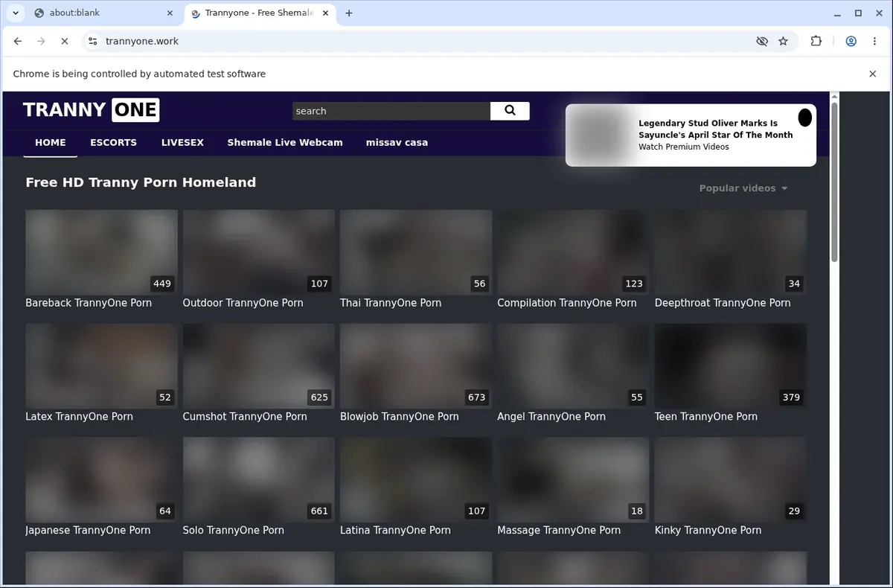Click the 123 video count badge

click(x=634, y=284)
